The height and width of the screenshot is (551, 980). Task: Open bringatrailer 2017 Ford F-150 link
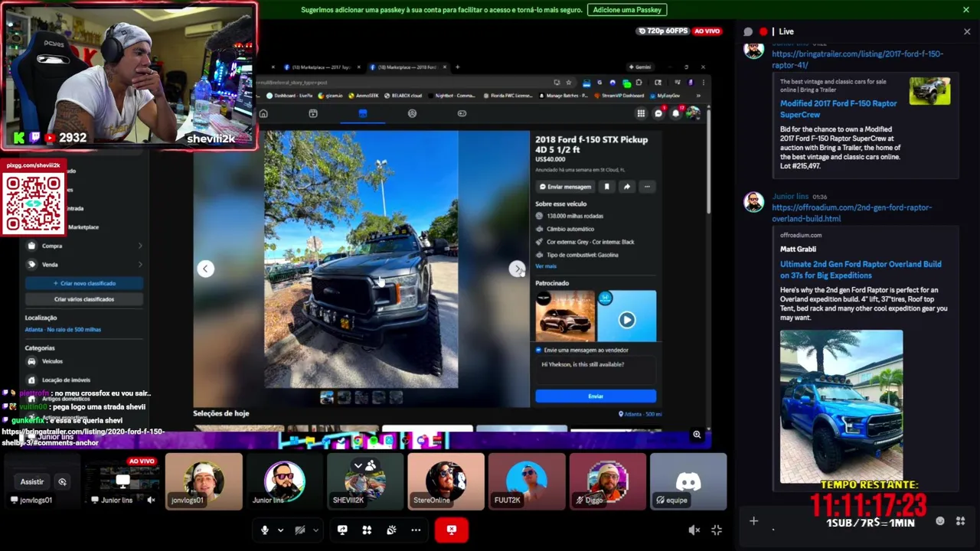[857, 59]
